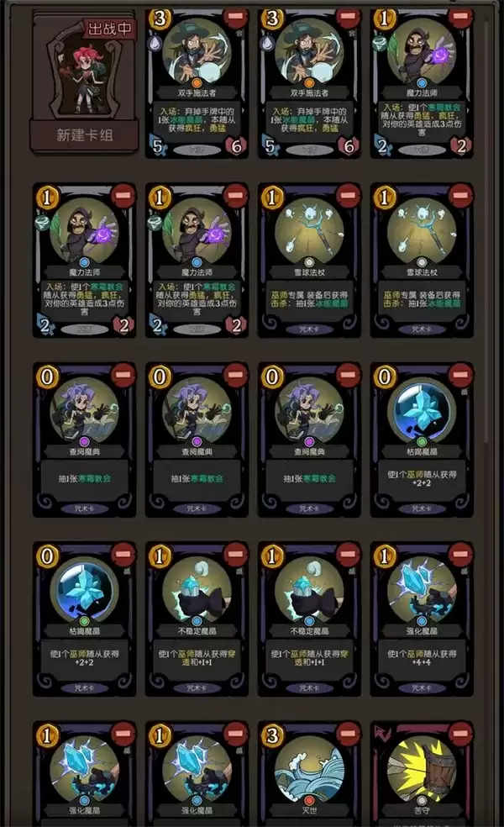The height and width of the screenshot is (827, 504).
Task: Click the 新建卡组 new deck button
Action: (x=84, y=135)
